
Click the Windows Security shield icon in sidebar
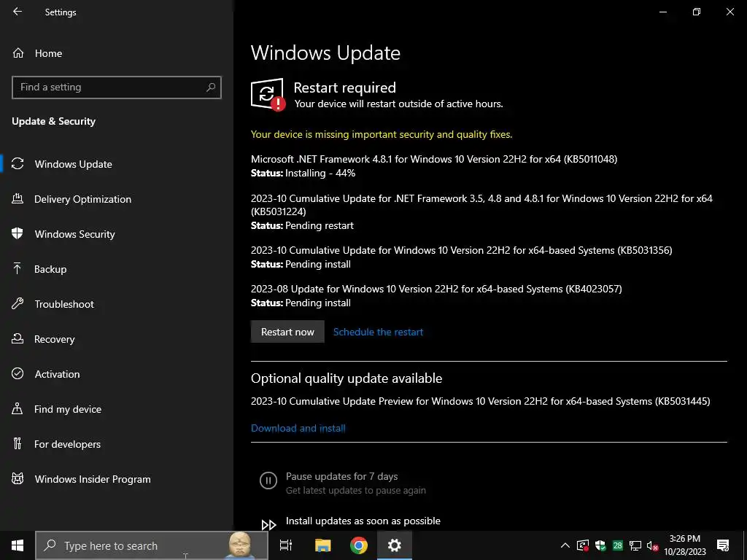point(18,233)
